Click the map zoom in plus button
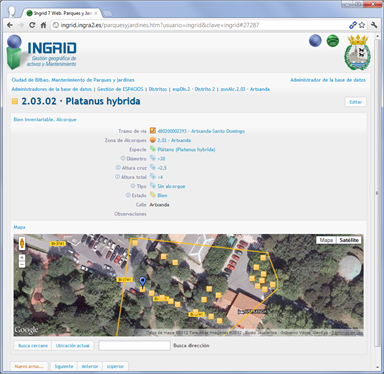Viewport: 384px width, 374px height. 22,258
